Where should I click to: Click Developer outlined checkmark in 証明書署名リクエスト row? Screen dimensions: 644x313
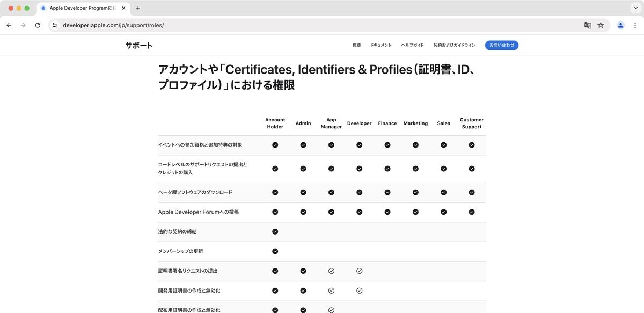[360, 271]
